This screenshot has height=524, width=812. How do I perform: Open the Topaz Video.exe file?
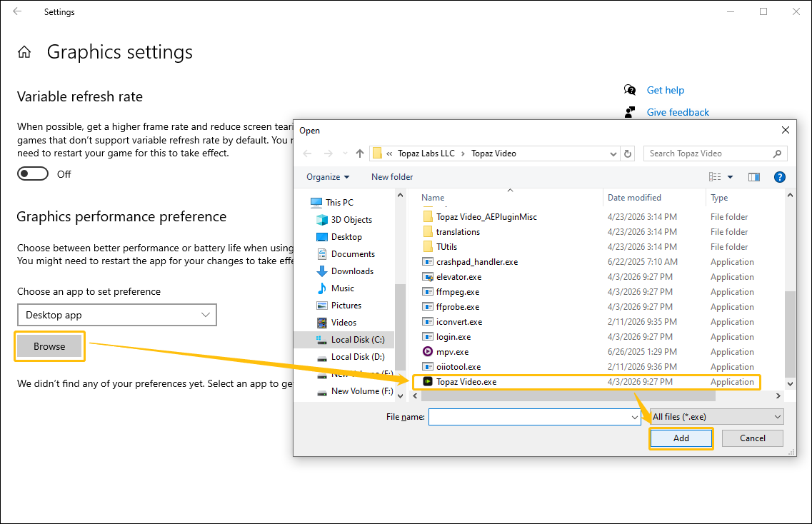[466, 381]
